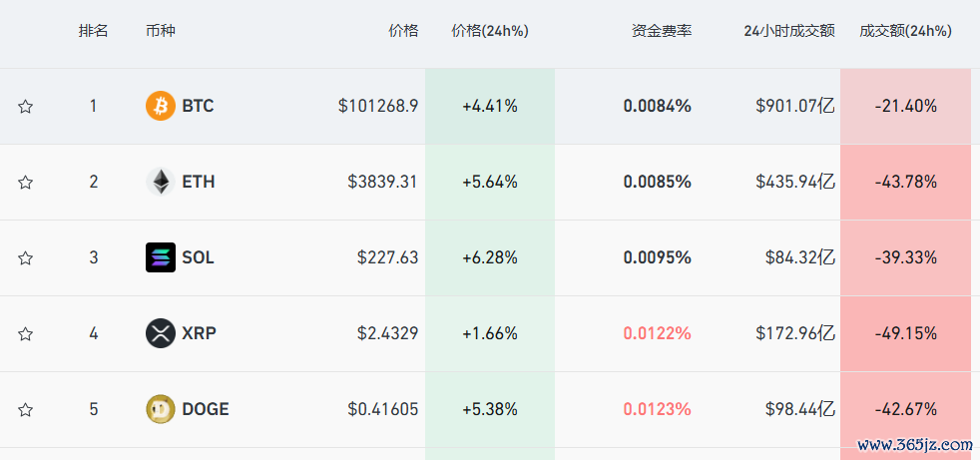Toggle the star in the XRP row
This screenshot has width=980, height=460.
pyautogui.click(x=25, y=333)
